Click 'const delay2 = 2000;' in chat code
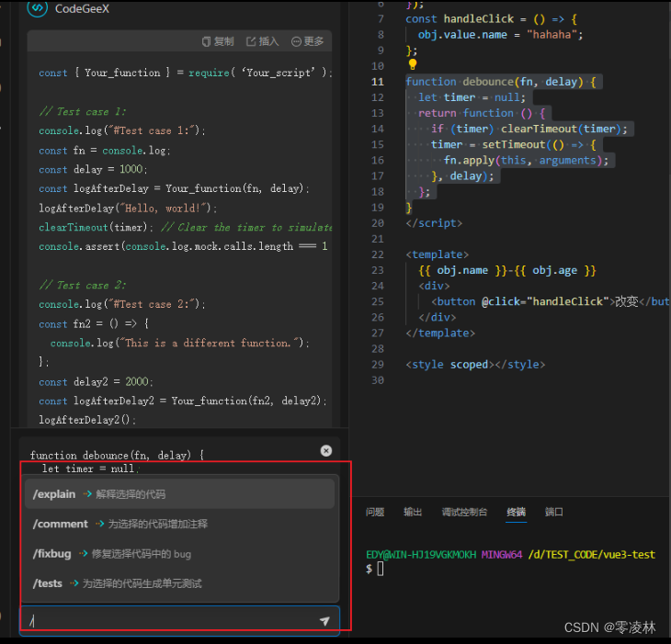The image size is (671, 644). [x=96, y=381]
